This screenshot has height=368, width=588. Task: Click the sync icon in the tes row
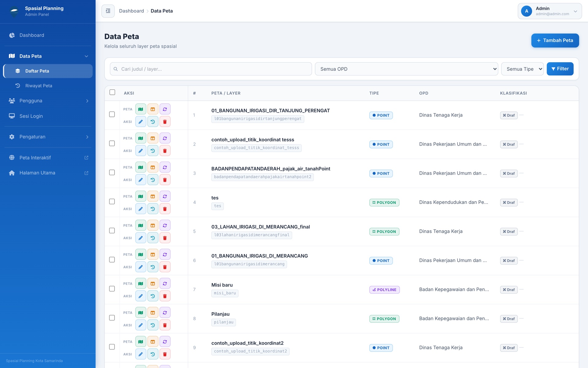[165, 197]
